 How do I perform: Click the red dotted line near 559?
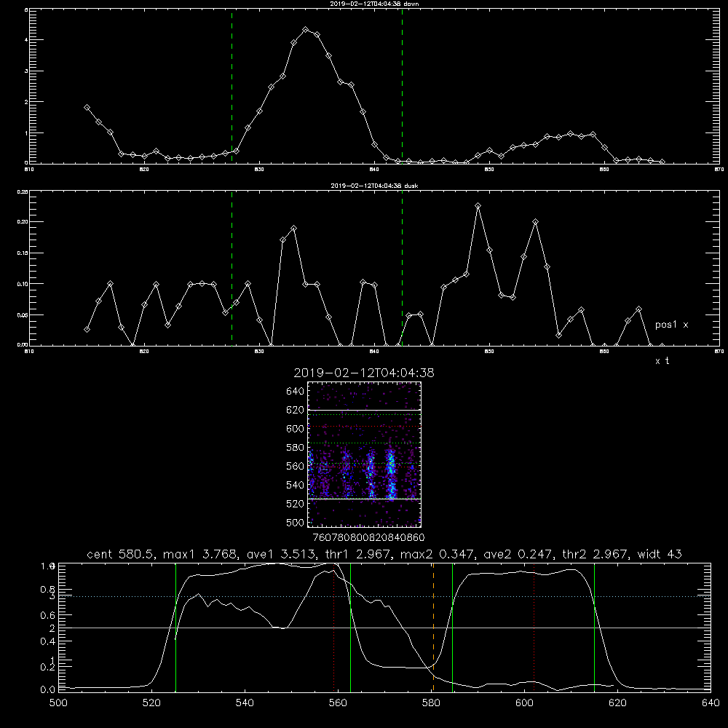[x=334, y=628]
